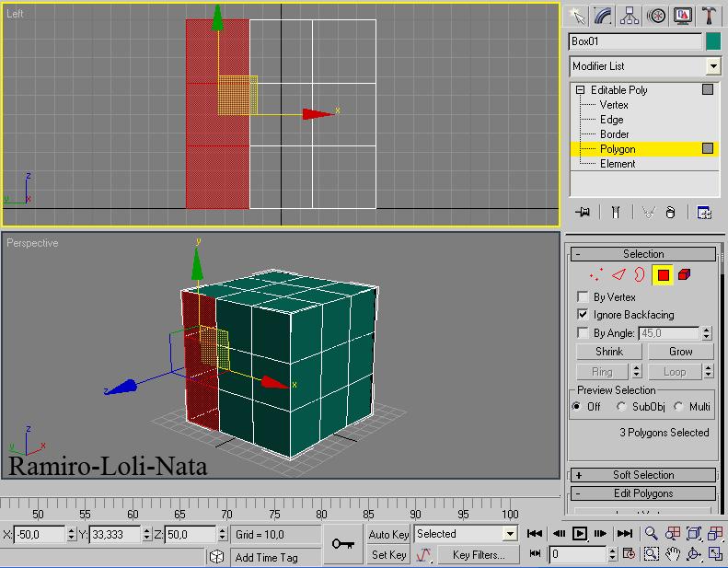Select Preview Selection SubObj radio
The width and height of the screenshot is (728, 568).
(x=620, y=406)
